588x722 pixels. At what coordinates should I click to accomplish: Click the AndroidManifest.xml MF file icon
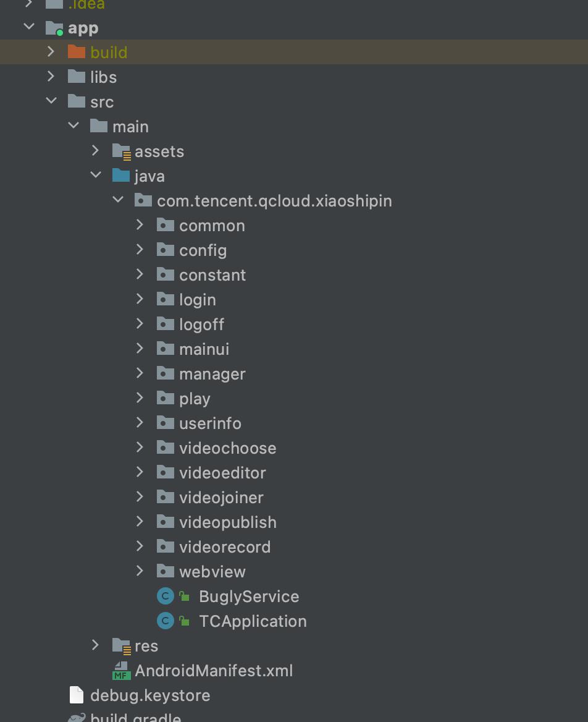point(122,671)
